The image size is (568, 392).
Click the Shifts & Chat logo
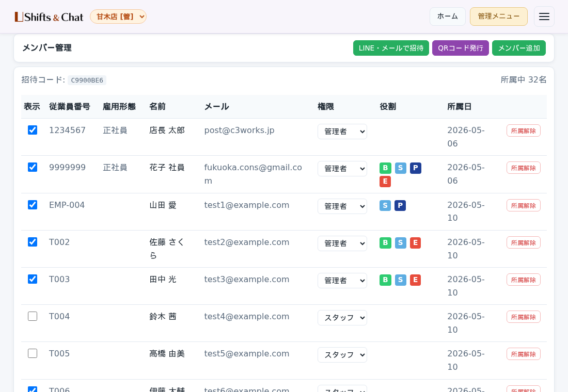tap(49, 17)
